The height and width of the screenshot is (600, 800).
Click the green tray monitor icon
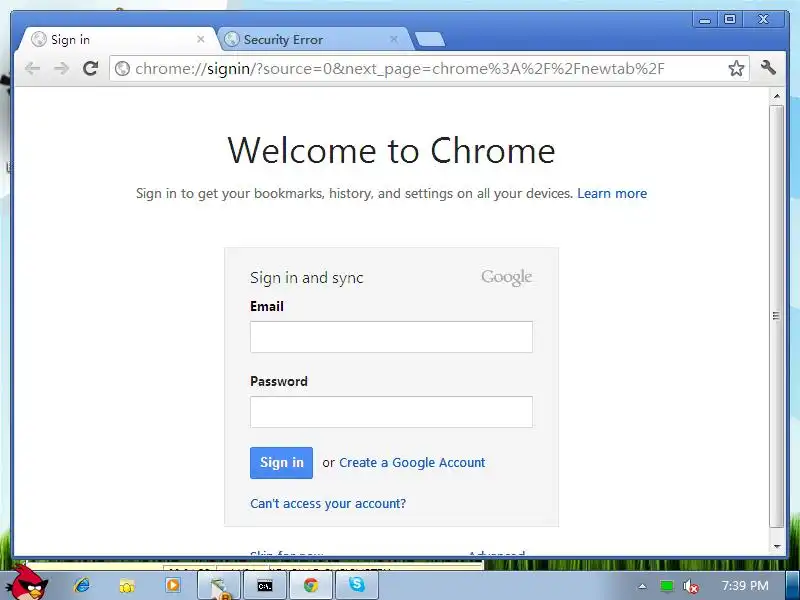666,586
